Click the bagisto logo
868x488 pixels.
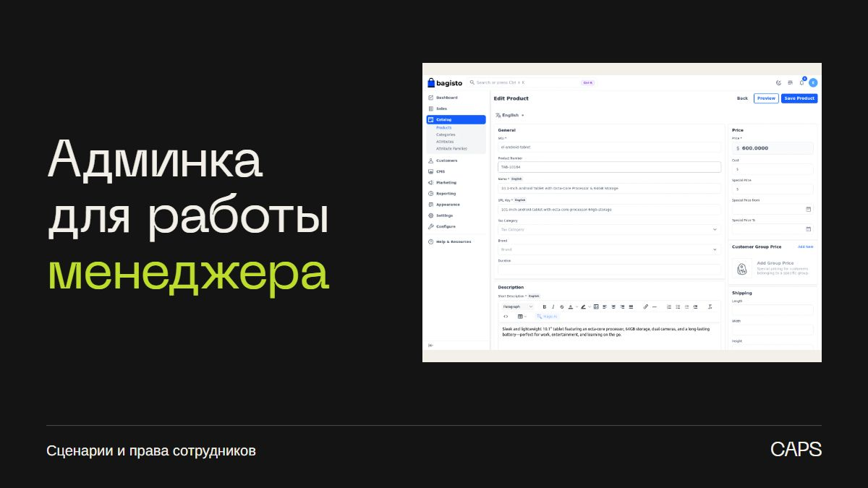click(445, 82)
